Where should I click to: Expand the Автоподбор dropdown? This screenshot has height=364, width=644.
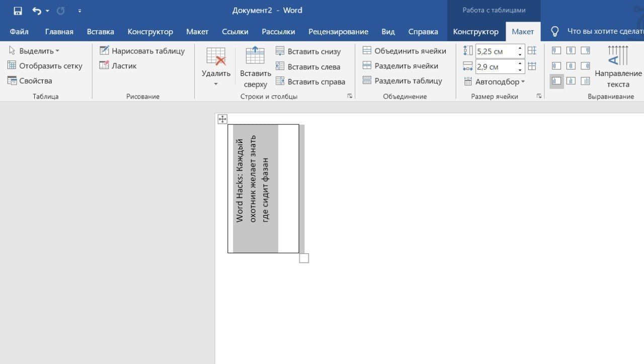coord(494,82)
